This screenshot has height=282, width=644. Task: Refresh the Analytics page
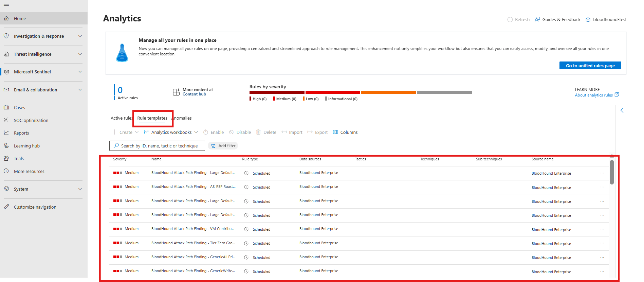[x=518, y=19]
